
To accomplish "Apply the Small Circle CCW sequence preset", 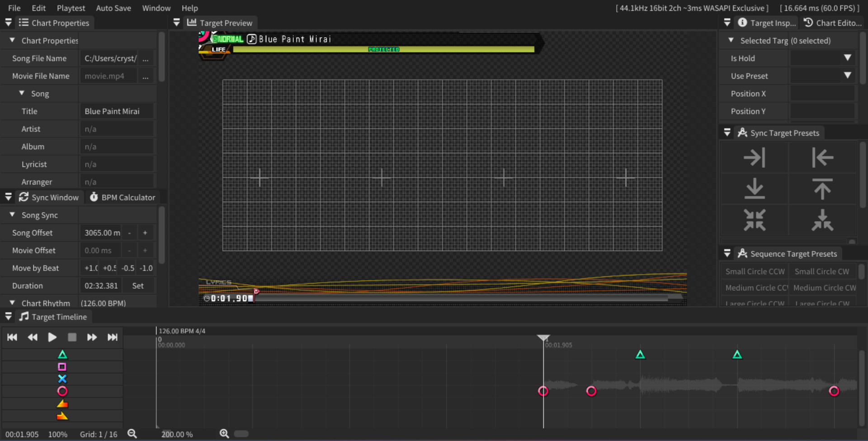I will pyautogui.click(x=755, y=271).
